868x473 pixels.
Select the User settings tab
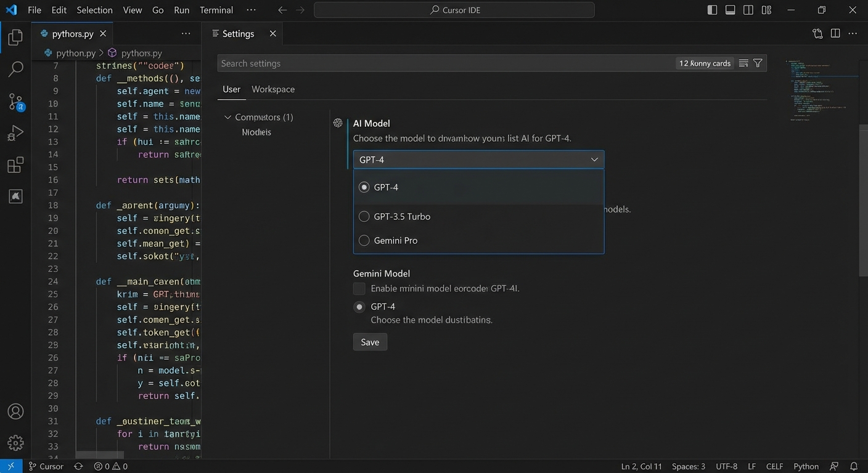pos(231,89)
